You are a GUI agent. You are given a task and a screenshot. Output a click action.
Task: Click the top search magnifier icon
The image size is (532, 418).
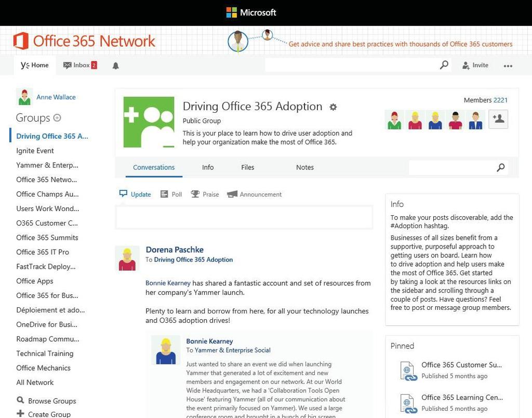tap(444, 65)
